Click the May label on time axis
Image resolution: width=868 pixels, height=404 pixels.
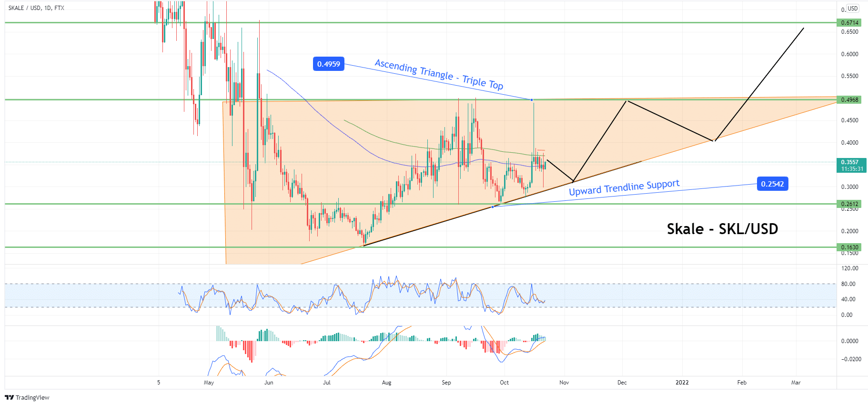click(x=209, y=383)
